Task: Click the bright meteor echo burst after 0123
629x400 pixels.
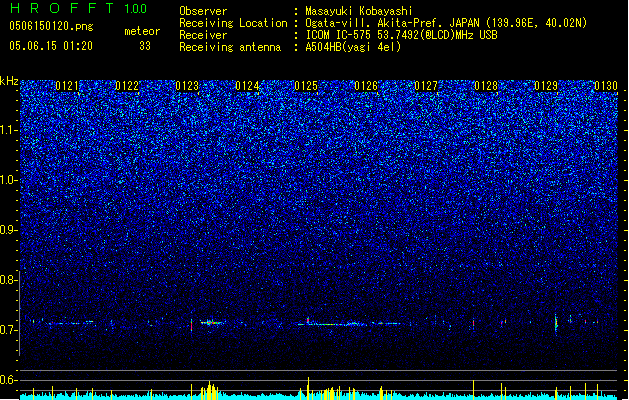Action: [x=212, y=322]
